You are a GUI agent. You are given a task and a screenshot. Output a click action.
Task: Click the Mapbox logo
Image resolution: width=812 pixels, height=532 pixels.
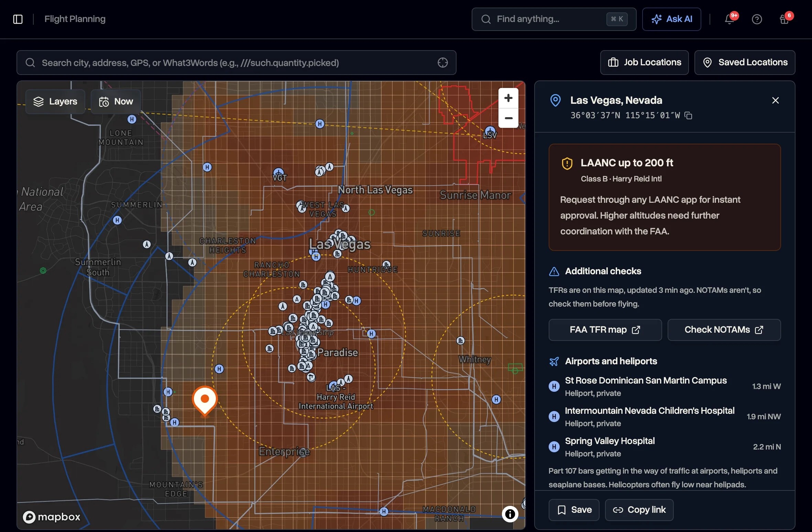(52, 517)
